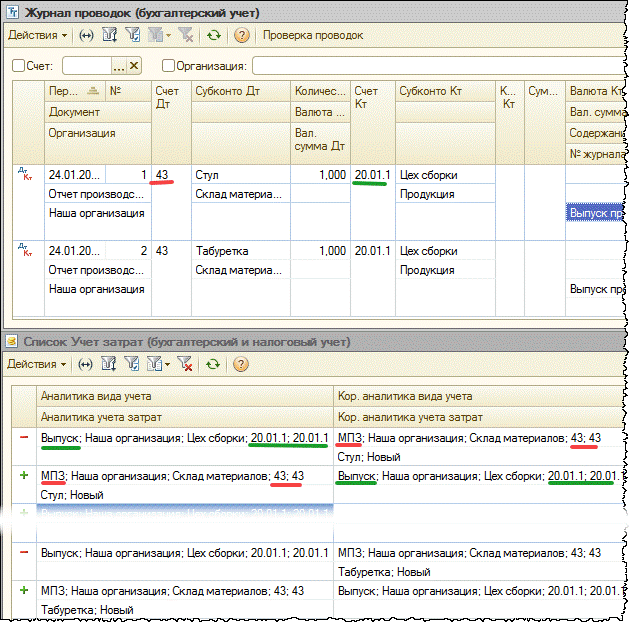This screenshot has height=622, width=630.
Task: Open account selection with the ellipsis button
Action: coord(119,66)
